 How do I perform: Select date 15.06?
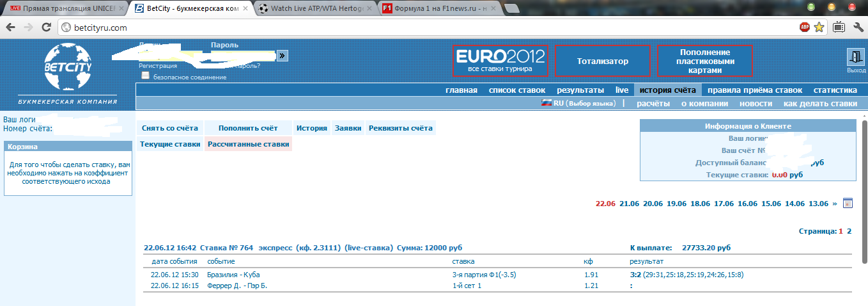point(771,204)
